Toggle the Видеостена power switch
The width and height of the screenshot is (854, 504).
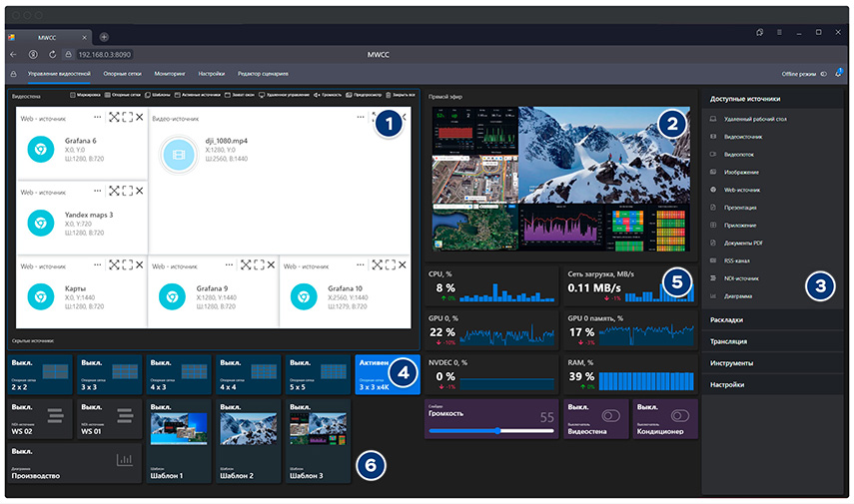(x=609, y=416)
